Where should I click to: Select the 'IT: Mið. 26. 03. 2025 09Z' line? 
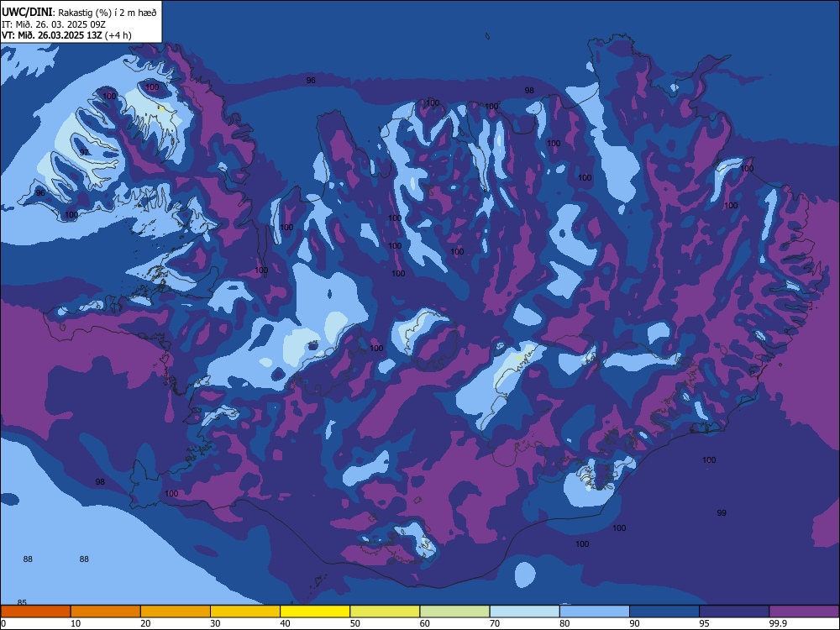(54, 24)
